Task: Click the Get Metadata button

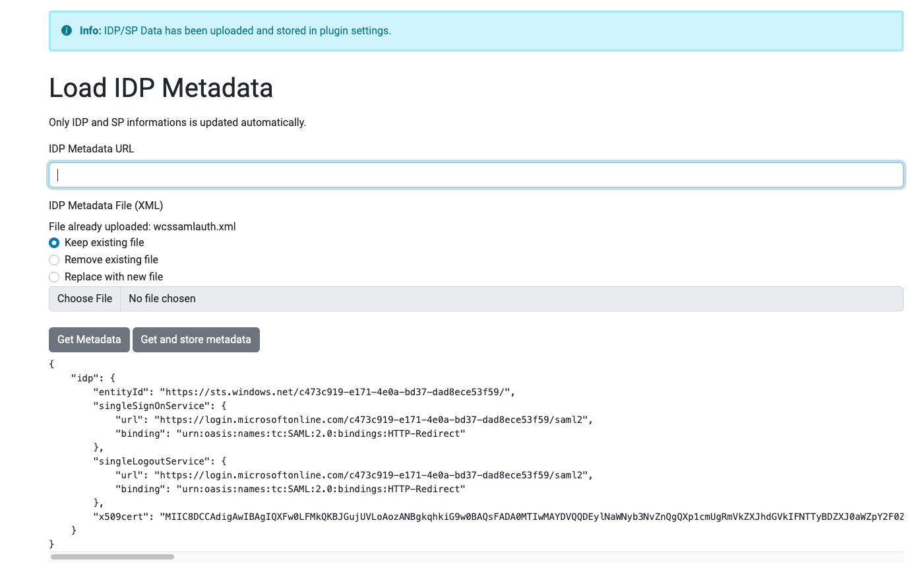Action: pos(89,340)
